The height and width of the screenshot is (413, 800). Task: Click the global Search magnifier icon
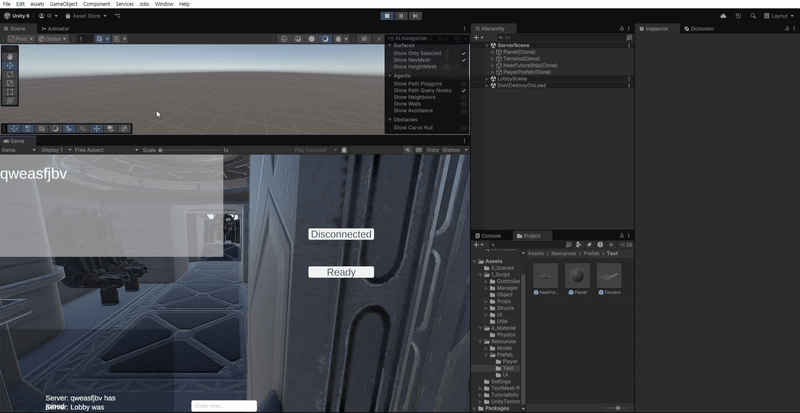point(753,16)
